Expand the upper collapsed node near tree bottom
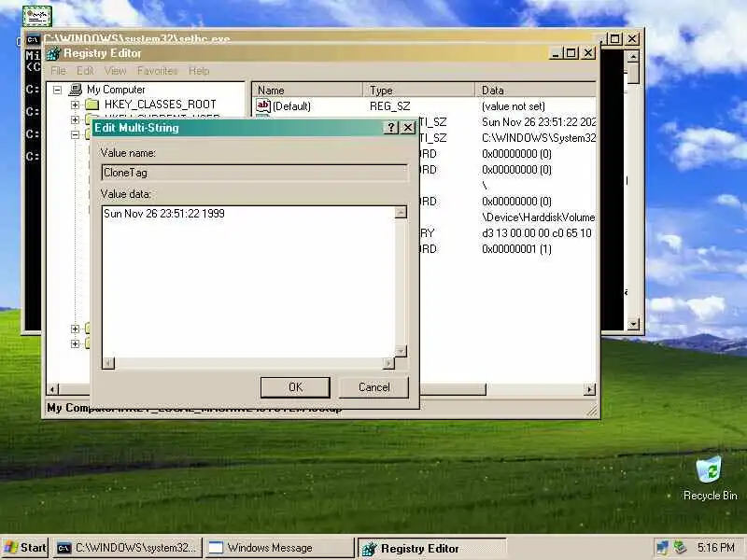This screenshot has height=560, width=747. click(x=75, y=329)
